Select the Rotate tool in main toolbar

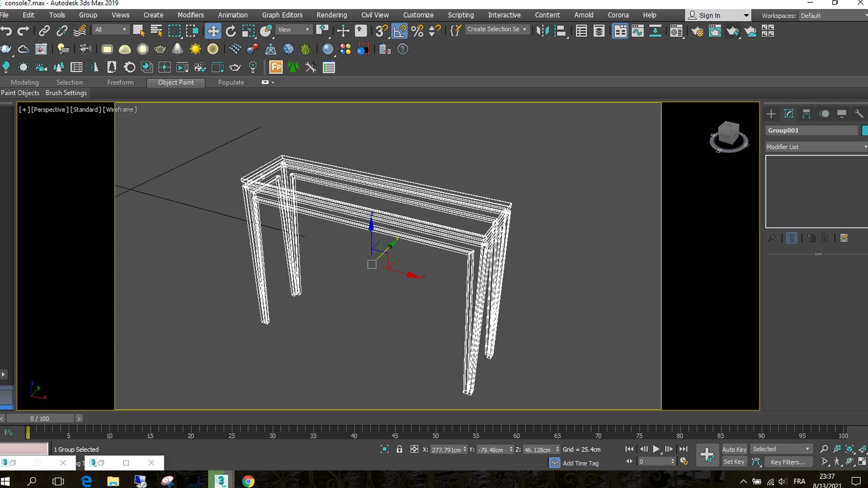[231, 31]
